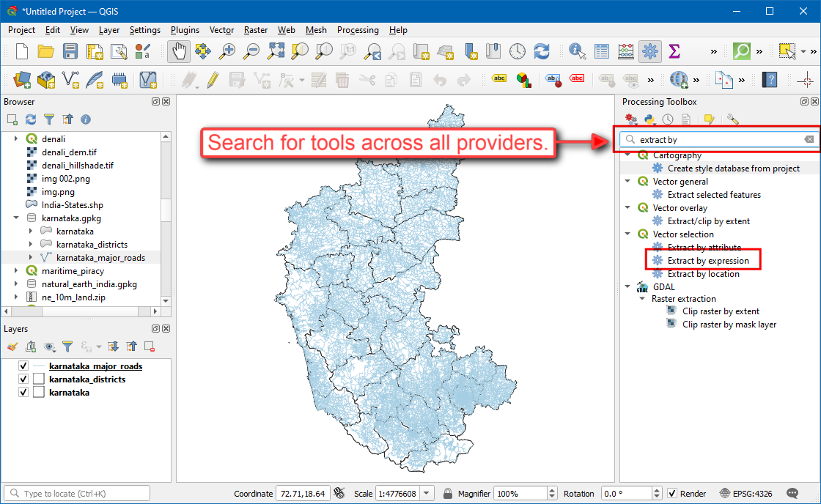Click the EPSG:4326 CRS button
The width and height of the screenshot is (821, 504).
(745, 493)
